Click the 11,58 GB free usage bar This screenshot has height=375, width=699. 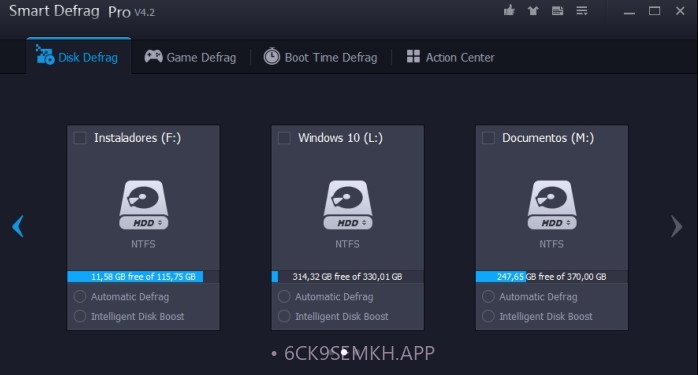click(143, 276)
